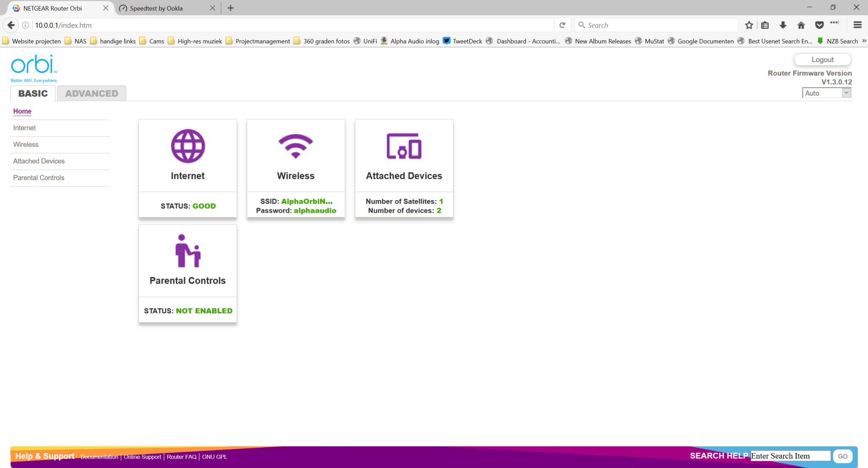Select Wireless in the sidebar menu
The width and height of the screenshot is (868, 468).
click(x=25, y=144)
